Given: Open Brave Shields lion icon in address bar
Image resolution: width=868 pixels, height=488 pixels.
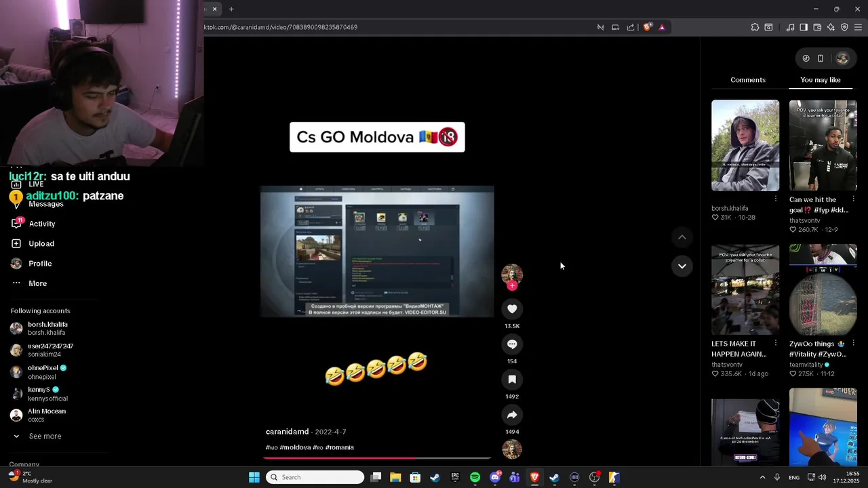Looking at the screenshot, I should pyautogui.click(x=648, y=27).
